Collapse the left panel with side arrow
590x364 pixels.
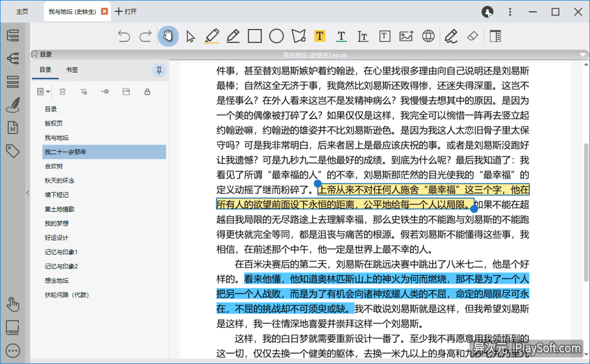click(28, 193)
